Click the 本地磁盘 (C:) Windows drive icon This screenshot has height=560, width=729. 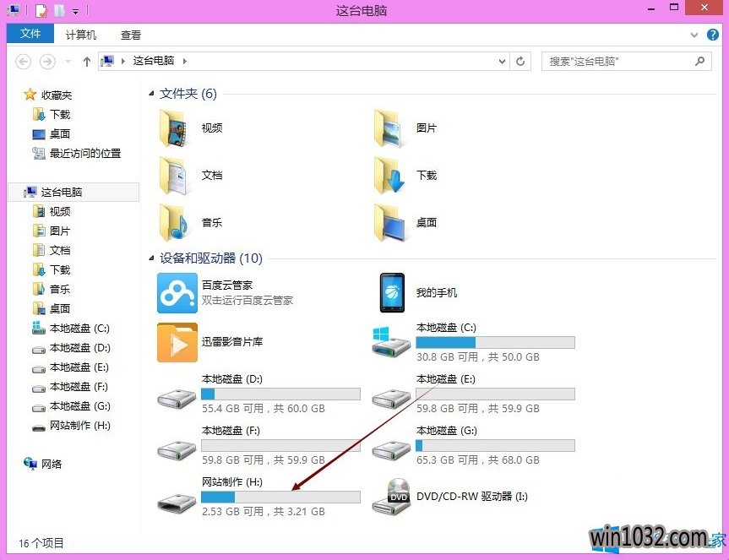click(x=392, y=342)
